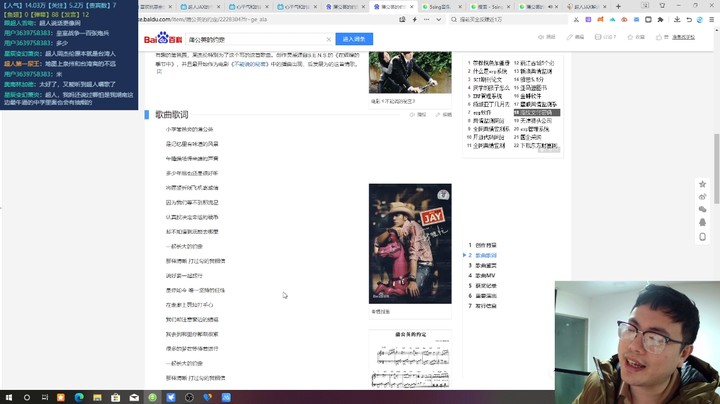Viewport: 720px width, 404px height.
Task: Click the underlined link at header right
Action: tap(683, 37)
